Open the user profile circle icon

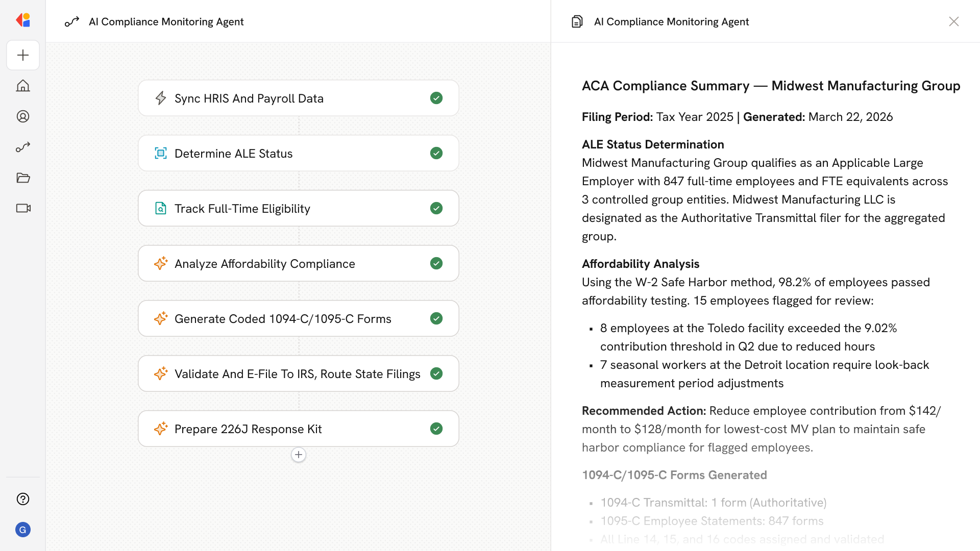23,116
